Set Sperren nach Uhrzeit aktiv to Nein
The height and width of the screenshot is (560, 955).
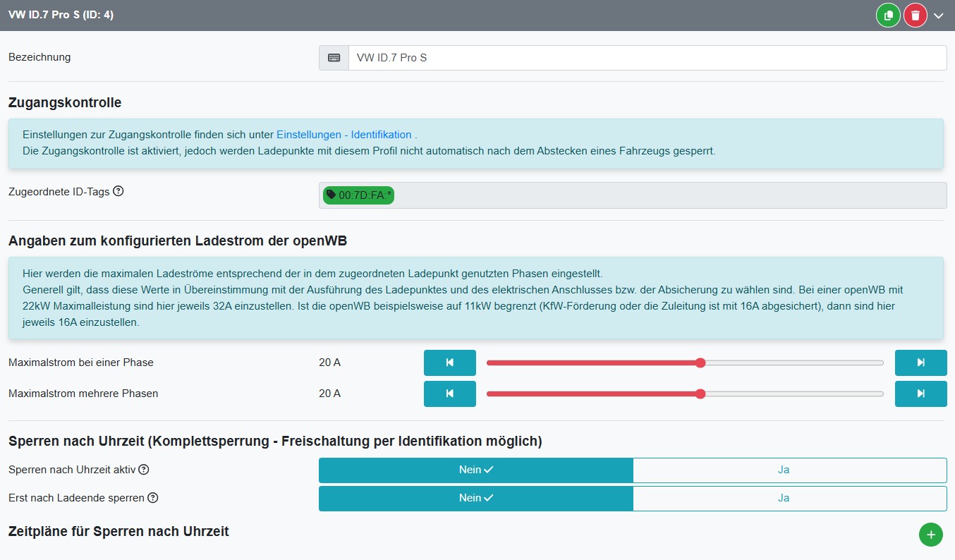coord(476,470)
